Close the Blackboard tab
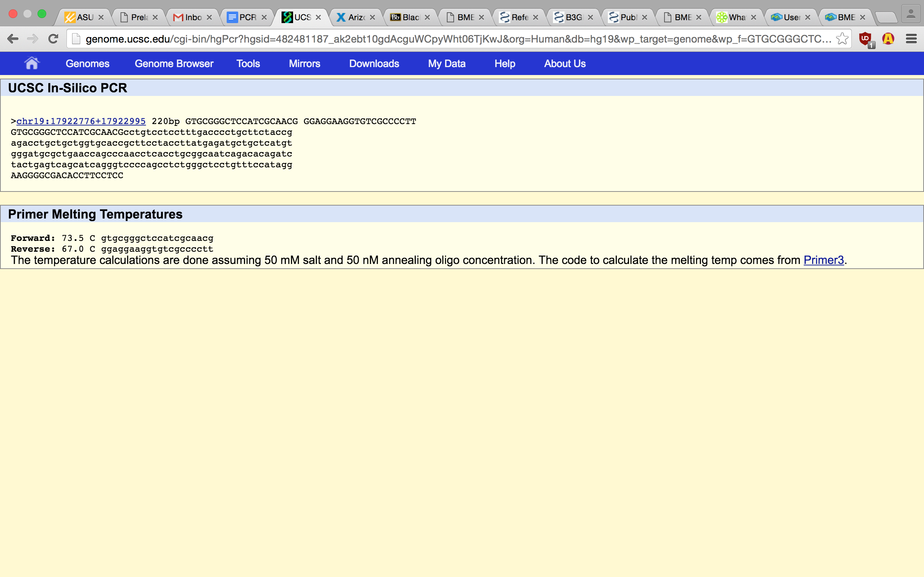The width and height of the screenshot is (924, 577). pyautogui.click(x=427, y=18)
